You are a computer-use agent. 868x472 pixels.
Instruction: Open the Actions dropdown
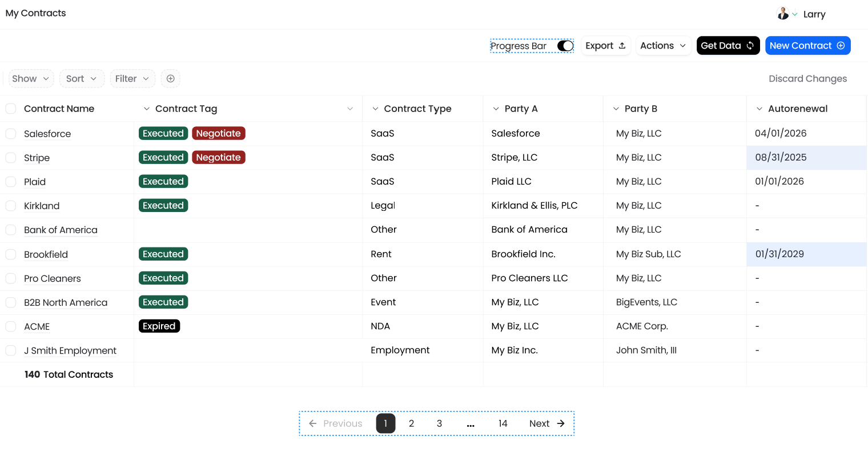click(x=663, y=46)
